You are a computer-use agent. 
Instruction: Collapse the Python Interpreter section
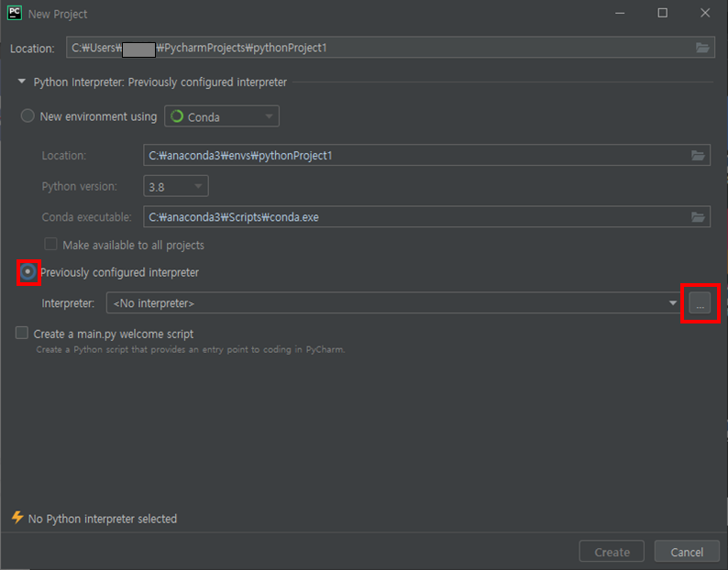pyautogui.click(x=21, y=82)
